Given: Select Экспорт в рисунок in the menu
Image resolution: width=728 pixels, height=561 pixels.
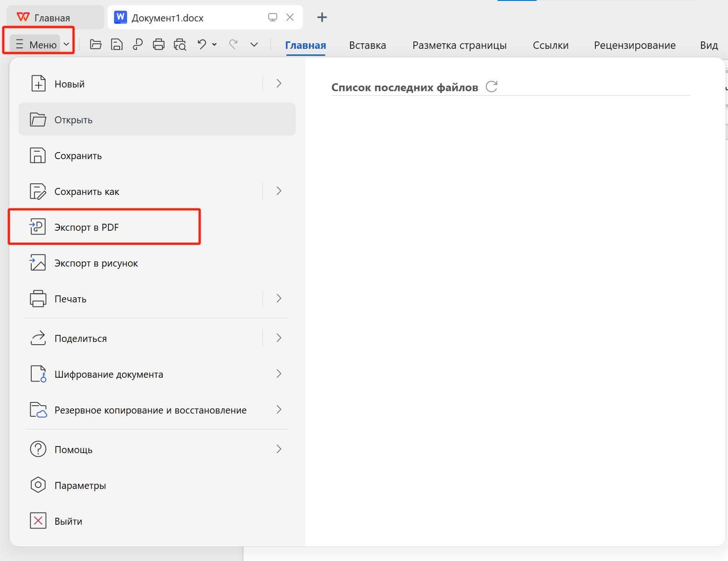Looking at the screenshot, I should (x=96, y=263).
